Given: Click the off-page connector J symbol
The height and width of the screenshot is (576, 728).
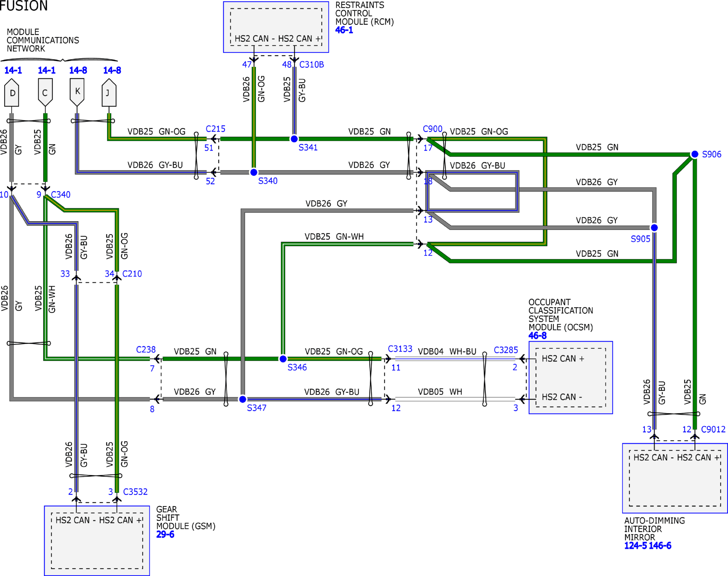Looking at the screenshot, I should (x=109, y=93).
